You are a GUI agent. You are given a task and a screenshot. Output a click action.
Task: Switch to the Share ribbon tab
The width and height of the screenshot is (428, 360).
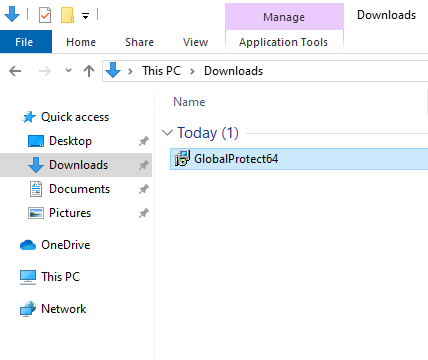(139, 42)
